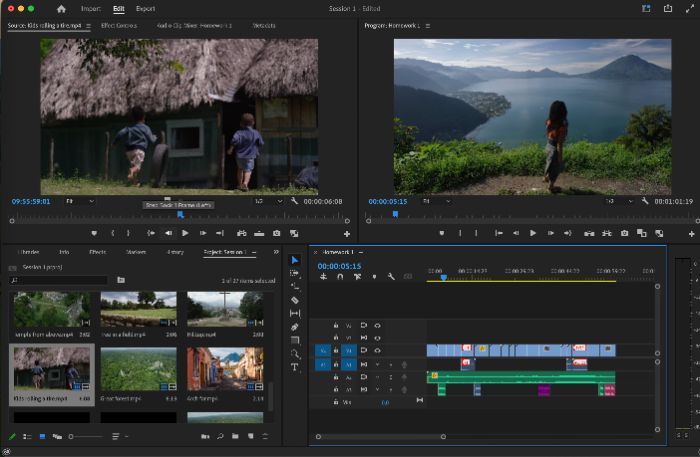Open Program panel menu
The height and width of the screenshot is (457, 700).
click(428, 26)
